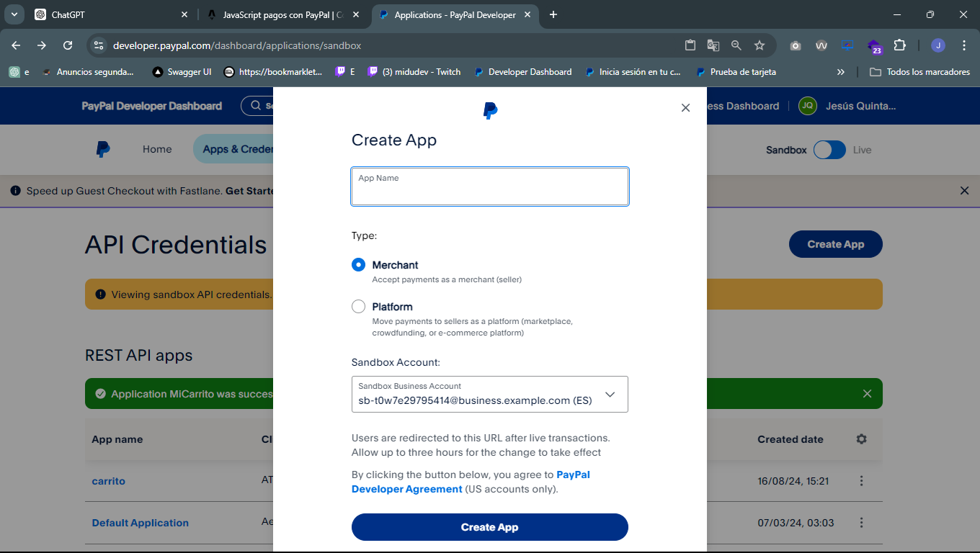Switch to JavaScript pagos con PayPal tab
This screenshot has height=553, width=980.
click(x=282, y=14)
